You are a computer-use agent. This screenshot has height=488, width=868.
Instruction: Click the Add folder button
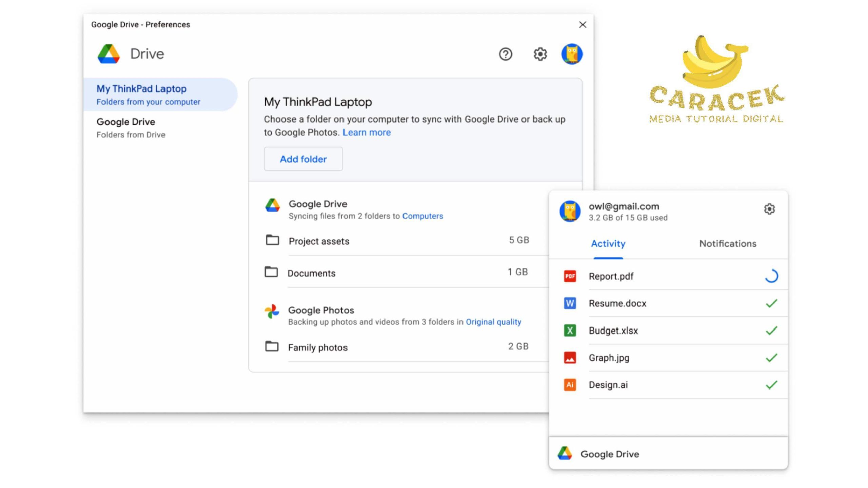point(303,159)
